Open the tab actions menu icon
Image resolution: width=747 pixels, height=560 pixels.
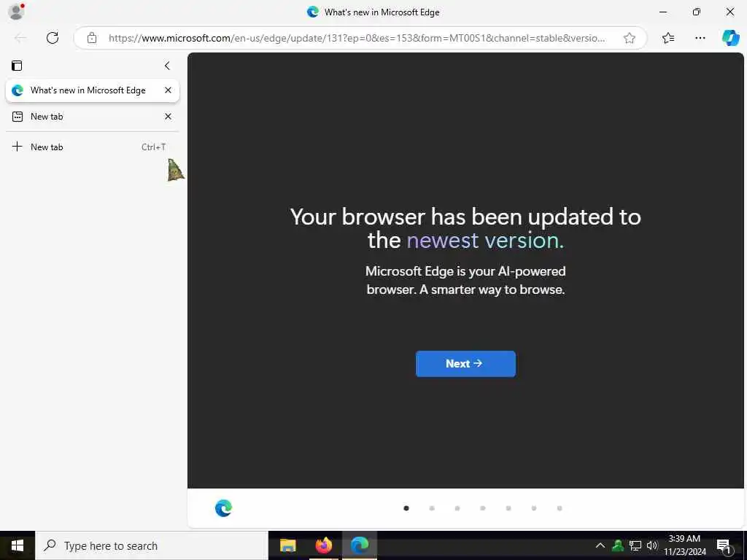point(18,66)
